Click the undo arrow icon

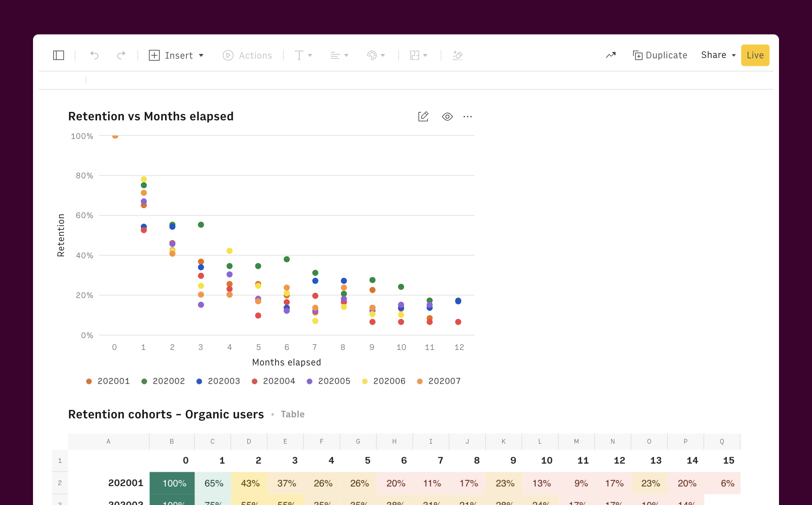pyautogui.click(x=94, y=55)
